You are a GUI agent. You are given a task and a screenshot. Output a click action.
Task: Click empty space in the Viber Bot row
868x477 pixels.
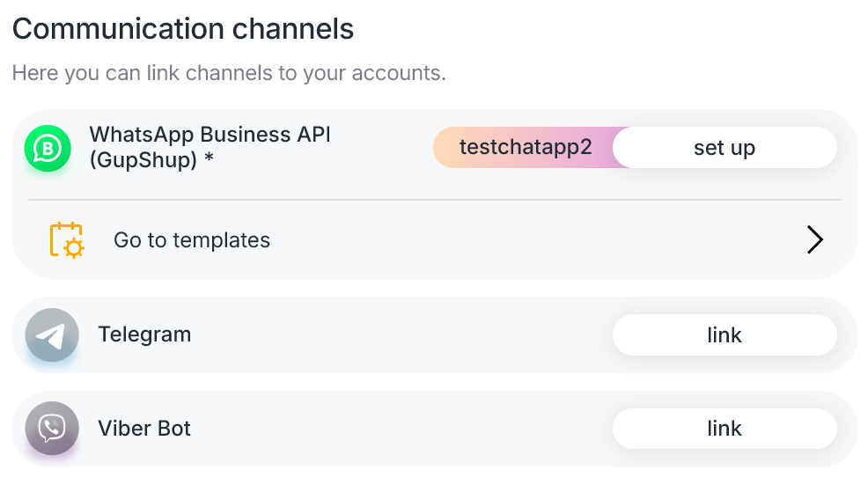[x=396, y=429]
